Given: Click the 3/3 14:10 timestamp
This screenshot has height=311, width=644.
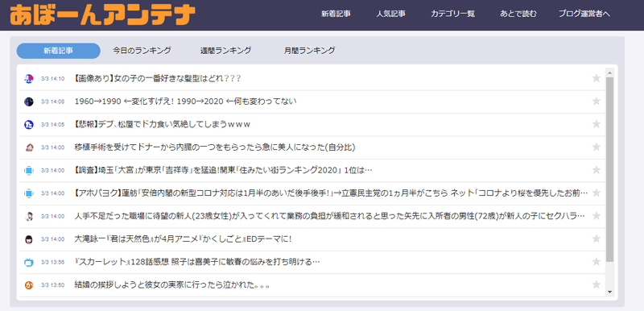Looking at the screenshot, I should click(x=53, y=79).
